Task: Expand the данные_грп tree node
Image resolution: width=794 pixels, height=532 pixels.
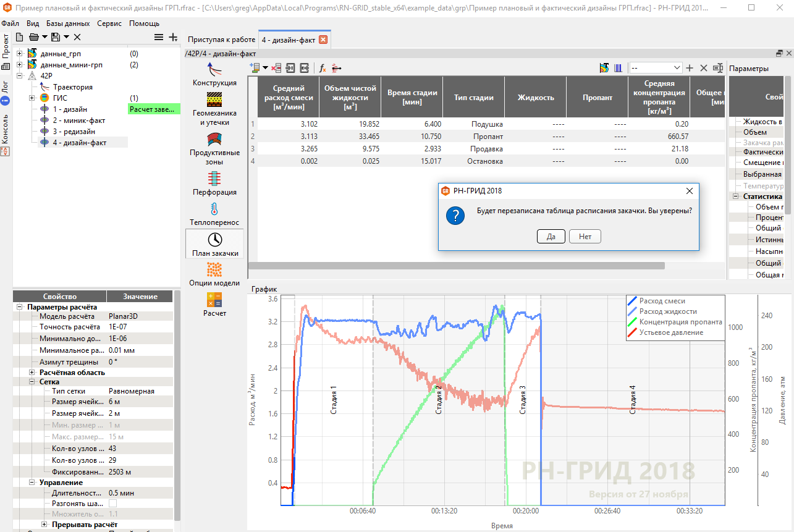Action: coord(20,54)
